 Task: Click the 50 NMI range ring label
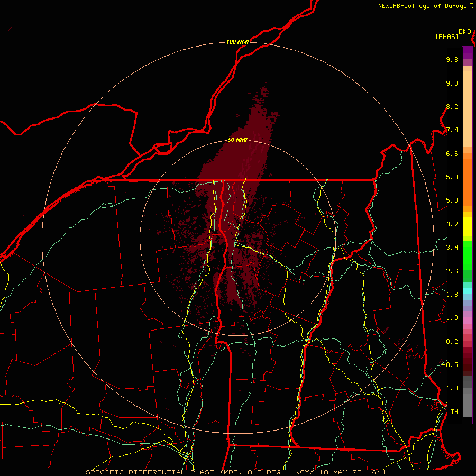pos(237,140)
